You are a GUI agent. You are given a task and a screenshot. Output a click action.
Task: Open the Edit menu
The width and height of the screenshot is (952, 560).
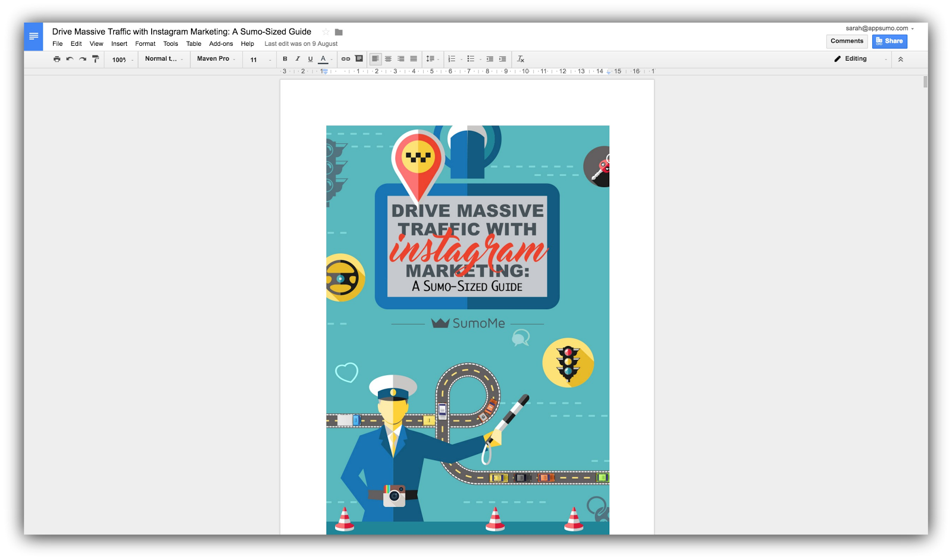[x=76, y=44]
